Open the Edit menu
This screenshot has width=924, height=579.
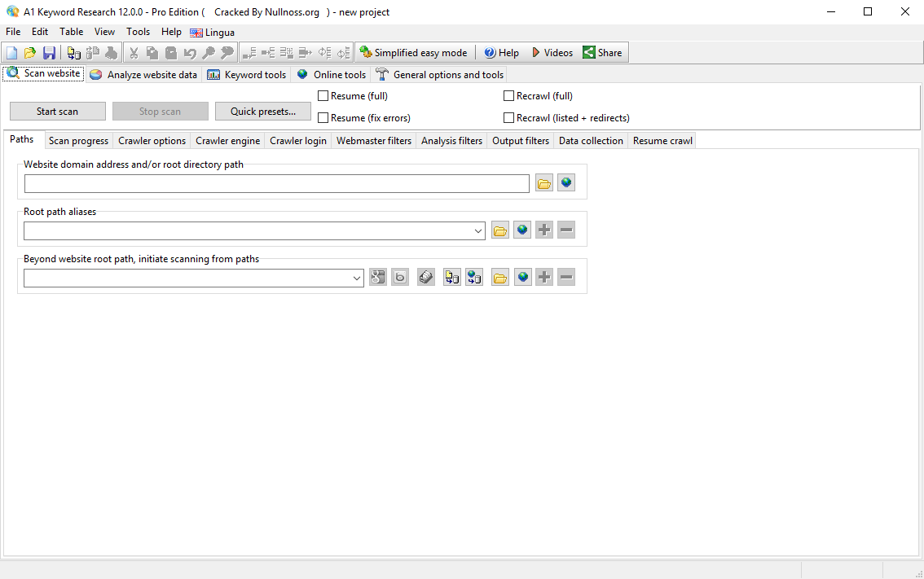pos(40,32)
